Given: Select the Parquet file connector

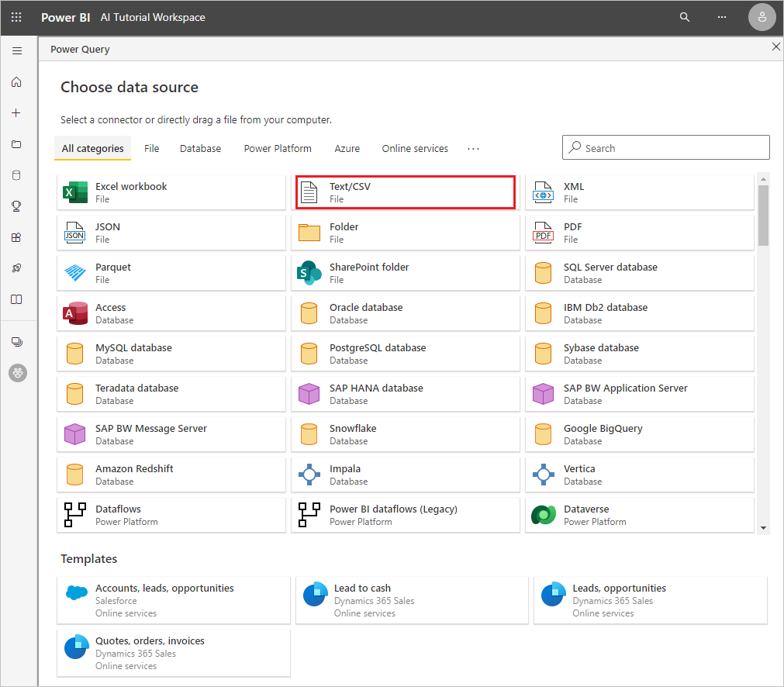Looking at the screenshot, I should [171, 273].
